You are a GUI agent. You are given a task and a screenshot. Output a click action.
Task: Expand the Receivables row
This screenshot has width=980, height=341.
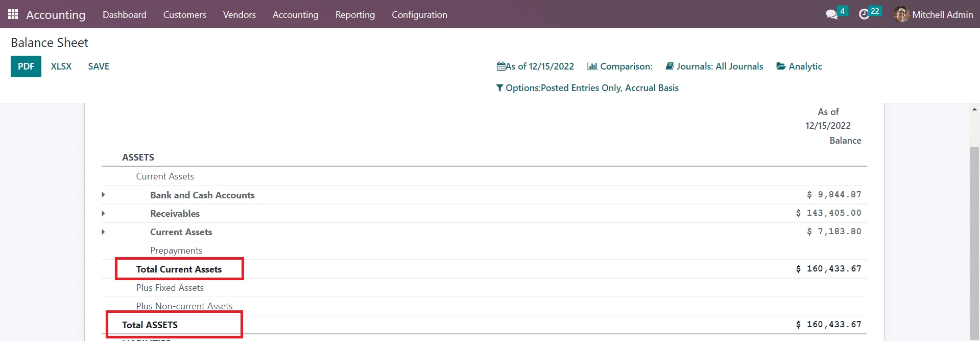pos(104,213)
